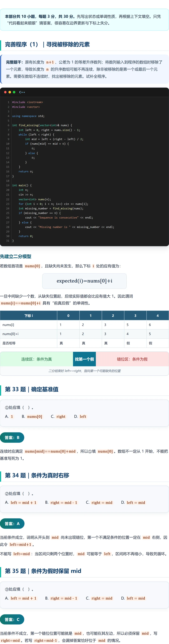The height and width of the screenshot is (644, 169).
Task: Click the 下标 i table header cell
Action: click(28, 316)
